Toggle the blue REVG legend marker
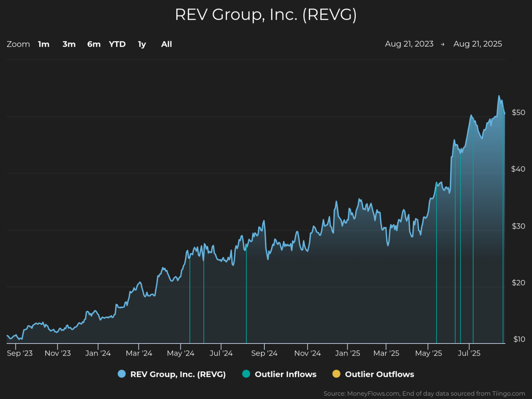This screenshot has width=532, height=399. click(122, 374)
